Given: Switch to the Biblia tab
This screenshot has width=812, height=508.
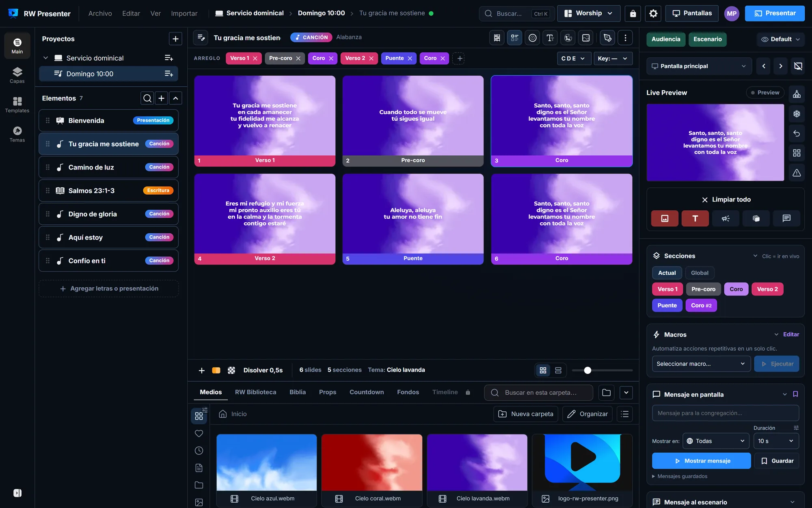Looking at the screenshot, I should click(x=298, y=392).
